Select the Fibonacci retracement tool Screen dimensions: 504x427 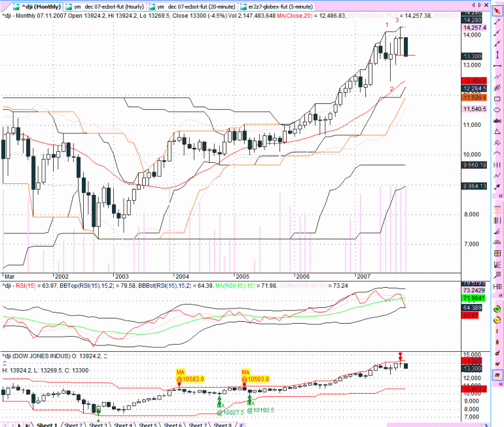click(x=497, y=209)
